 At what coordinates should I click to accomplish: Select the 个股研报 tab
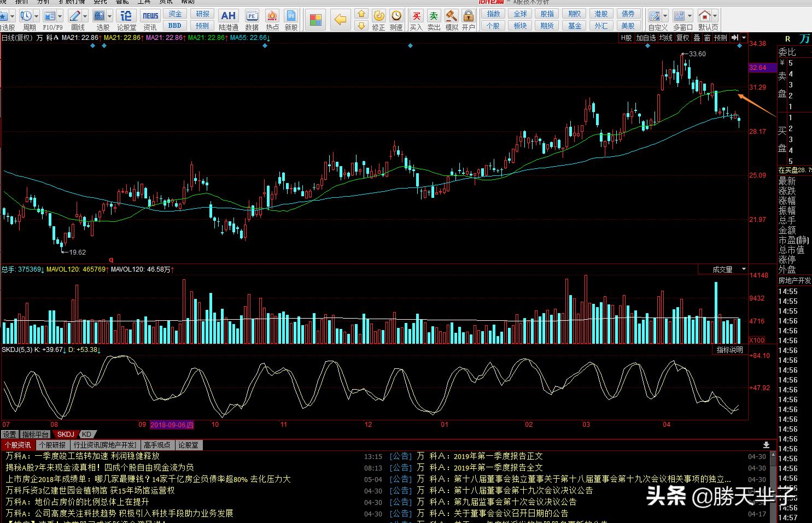pyautogui.click(x=52, y=445)
